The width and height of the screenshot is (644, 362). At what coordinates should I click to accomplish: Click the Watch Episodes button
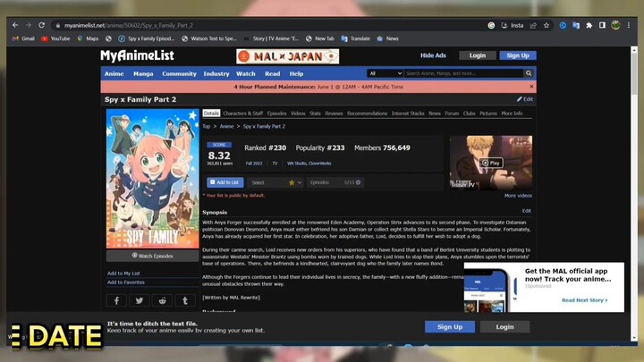(x=152, y=256)
